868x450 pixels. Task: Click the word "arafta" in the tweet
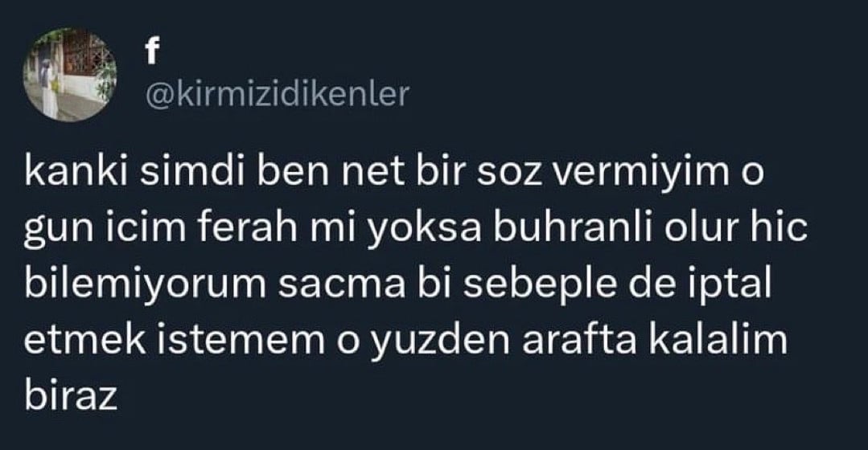[x=579, y=340]
